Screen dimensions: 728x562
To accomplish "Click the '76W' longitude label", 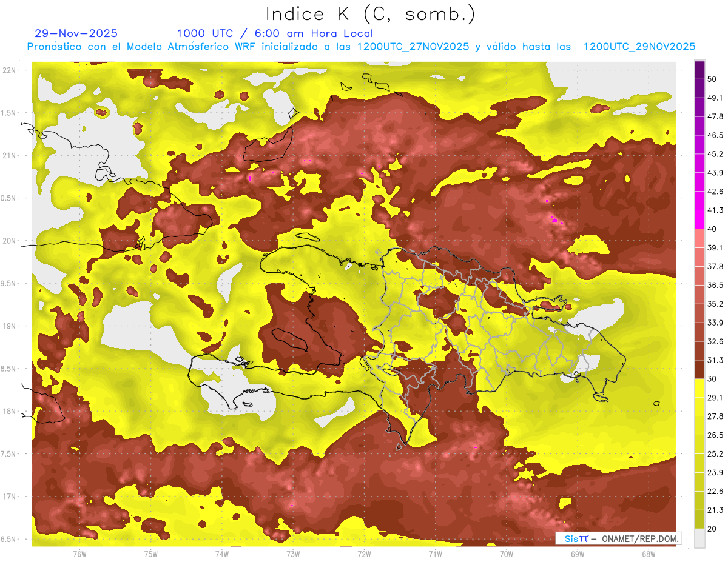I will point(79,554).
